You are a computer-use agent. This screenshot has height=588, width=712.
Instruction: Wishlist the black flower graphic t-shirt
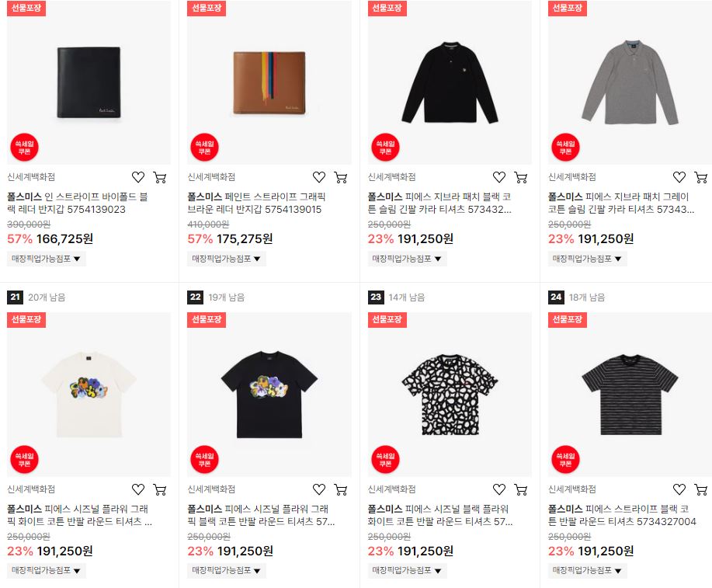tap(319, 489)
